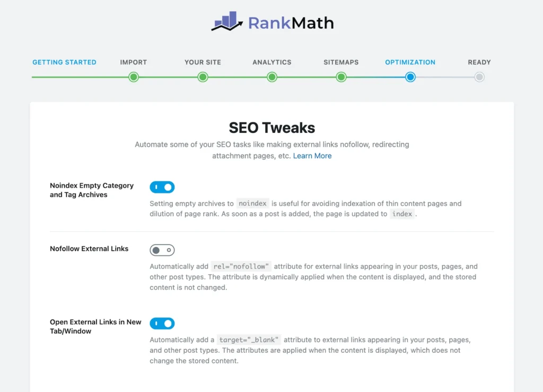Select the SITEMAPS step label

point(341,62)
